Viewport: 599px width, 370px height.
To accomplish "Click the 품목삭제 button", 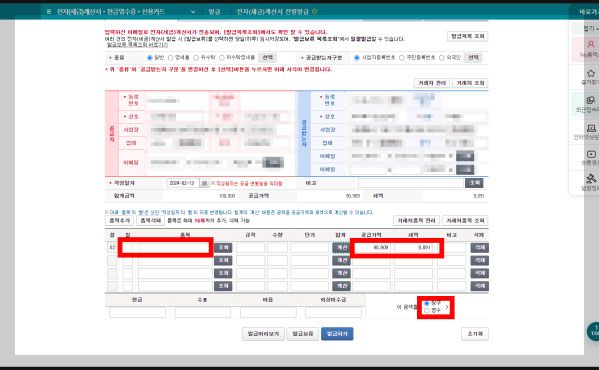I will 151,221.
